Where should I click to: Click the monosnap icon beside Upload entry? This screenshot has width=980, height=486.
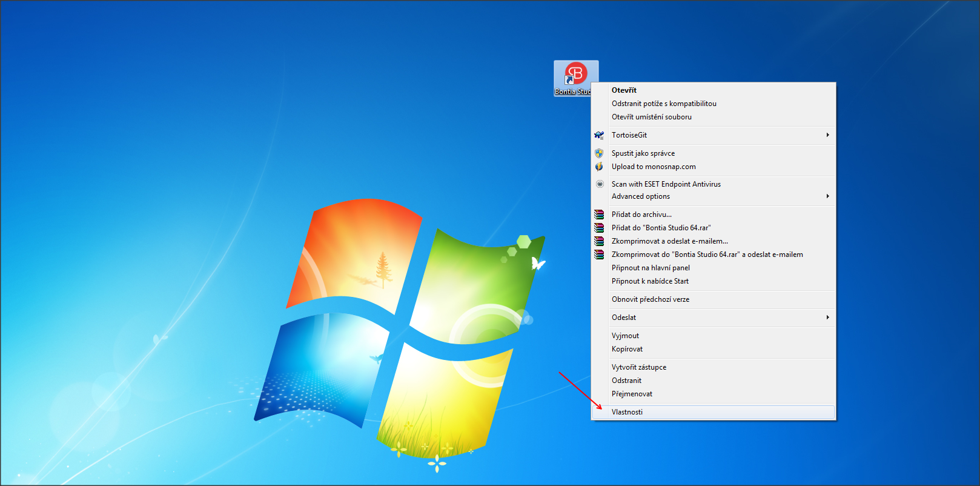coord(599,167)
